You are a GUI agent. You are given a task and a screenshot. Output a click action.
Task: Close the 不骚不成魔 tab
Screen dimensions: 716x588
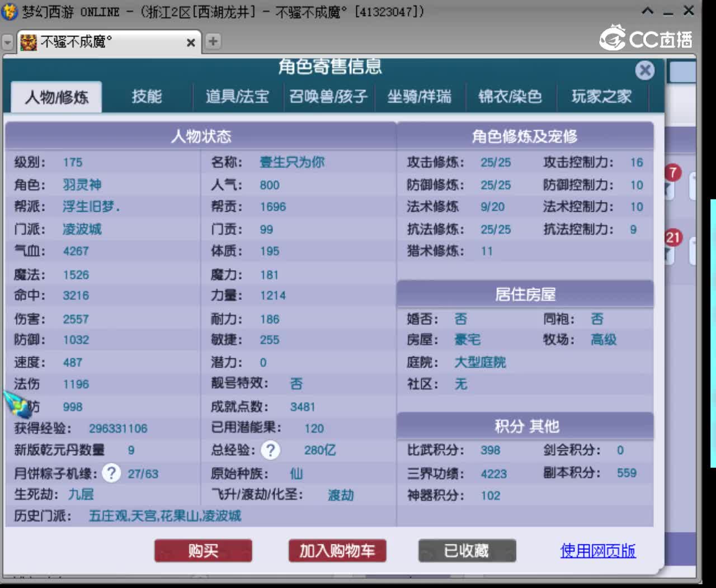pyautogui.click(x=191, y=42)
